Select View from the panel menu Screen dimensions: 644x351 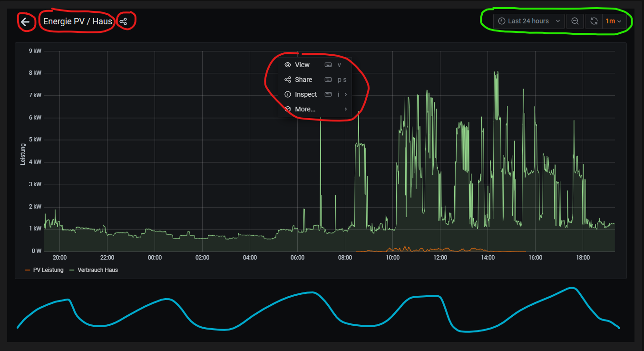pos(302,65)
